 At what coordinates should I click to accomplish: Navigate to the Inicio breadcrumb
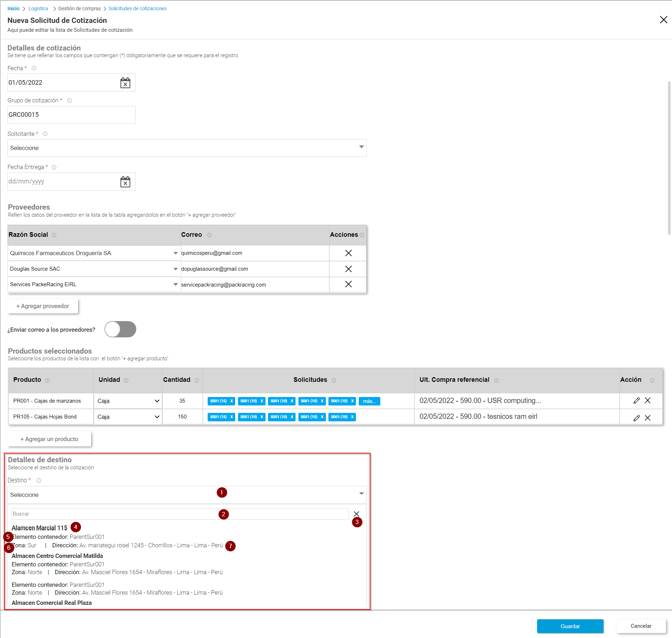(13, 8)
